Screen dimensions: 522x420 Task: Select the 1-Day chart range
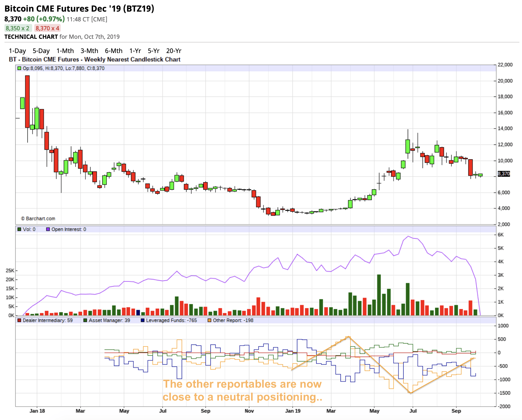pyautogui.click(x=17, y=51)
